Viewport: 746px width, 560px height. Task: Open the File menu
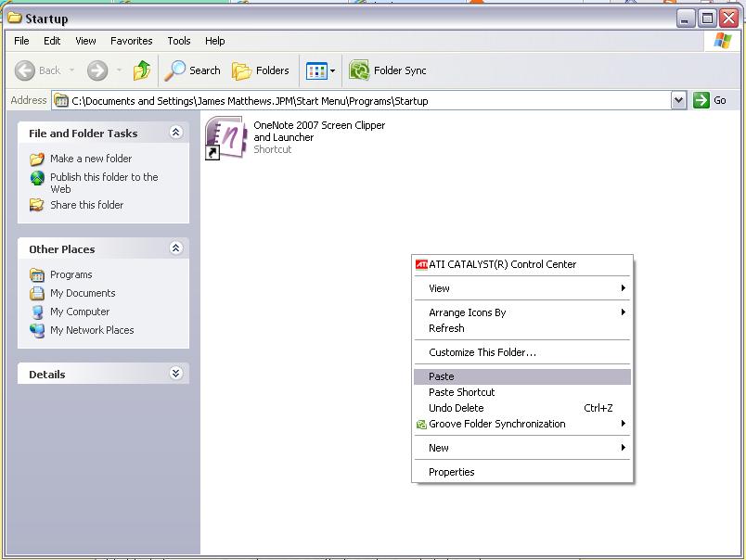coord(21,41)
